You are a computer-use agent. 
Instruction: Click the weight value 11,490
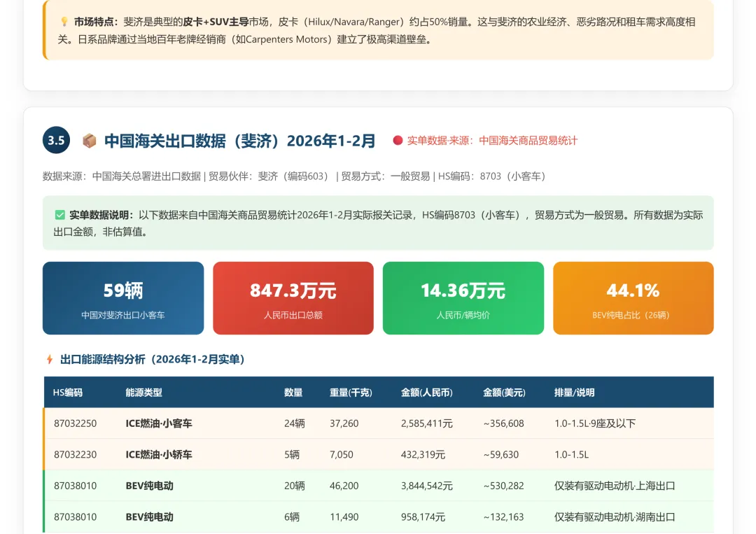click(x=344, y=517)
